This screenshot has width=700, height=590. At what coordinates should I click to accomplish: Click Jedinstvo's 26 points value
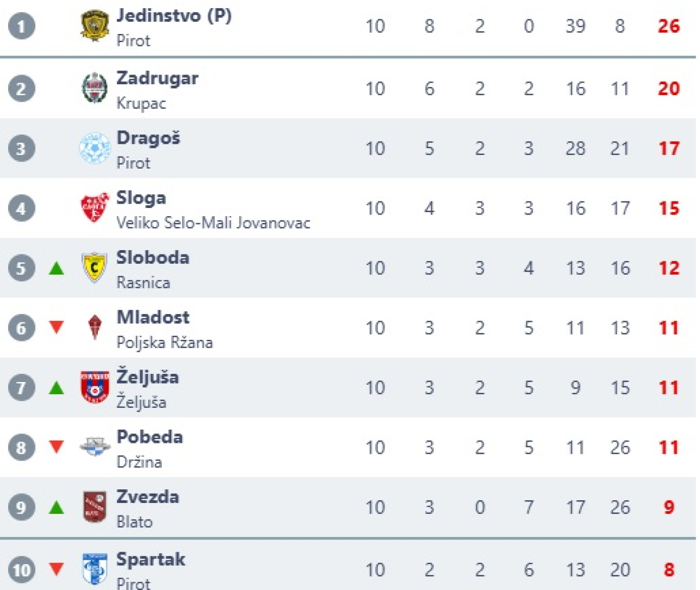click(668, 26)
